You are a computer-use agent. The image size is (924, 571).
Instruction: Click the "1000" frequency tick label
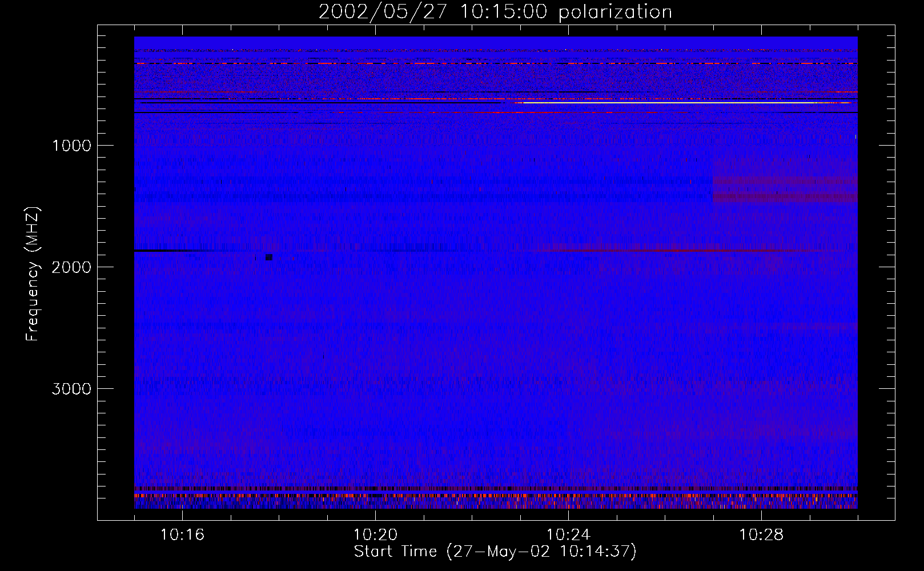pos(71,146)
